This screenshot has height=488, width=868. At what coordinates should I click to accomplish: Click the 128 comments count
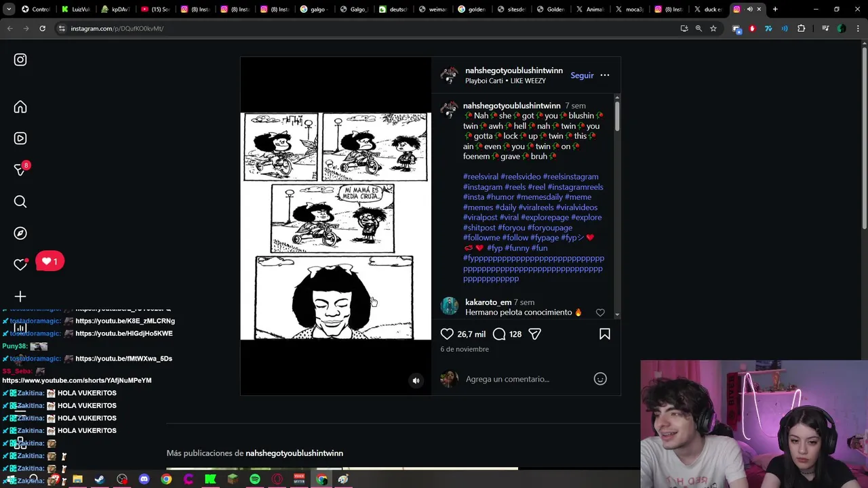click(515, 334)
